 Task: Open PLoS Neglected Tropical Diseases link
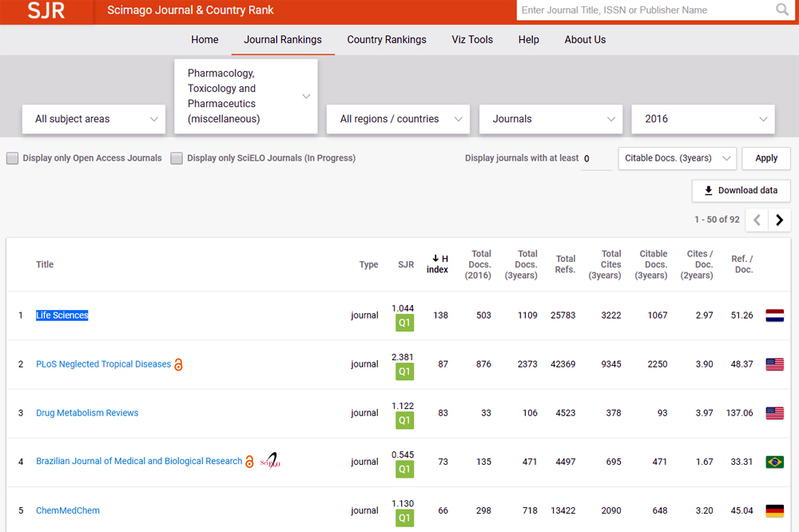103,364
